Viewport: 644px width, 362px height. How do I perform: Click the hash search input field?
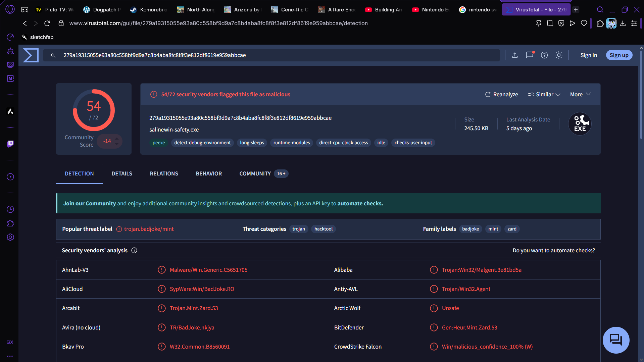point(271,55)
